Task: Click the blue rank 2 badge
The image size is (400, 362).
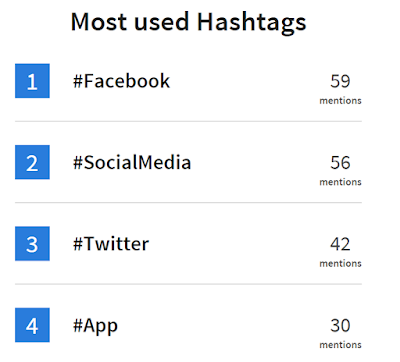Action: 32,162
